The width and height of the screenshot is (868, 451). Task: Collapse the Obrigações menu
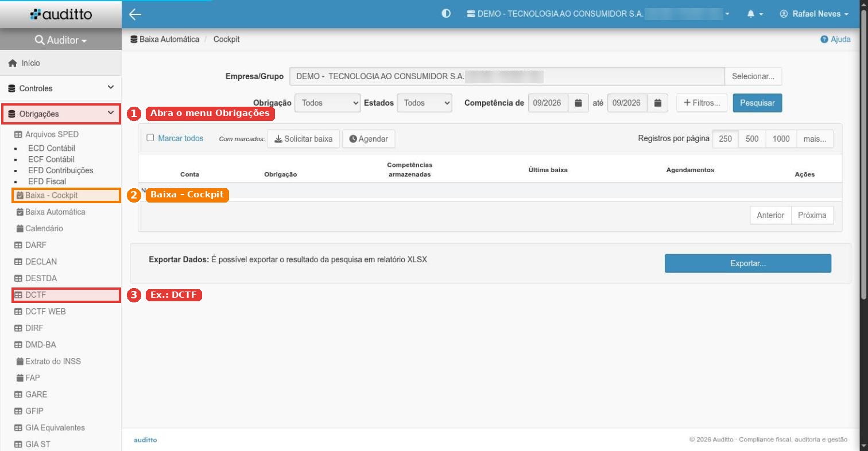(61, 114)
